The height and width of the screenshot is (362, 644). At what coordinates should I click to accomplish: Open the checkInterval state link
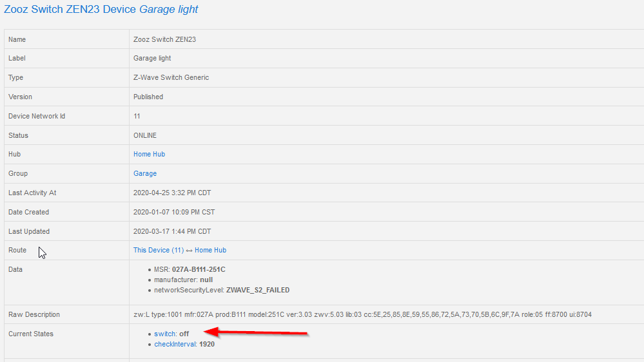tap(175, 345)
